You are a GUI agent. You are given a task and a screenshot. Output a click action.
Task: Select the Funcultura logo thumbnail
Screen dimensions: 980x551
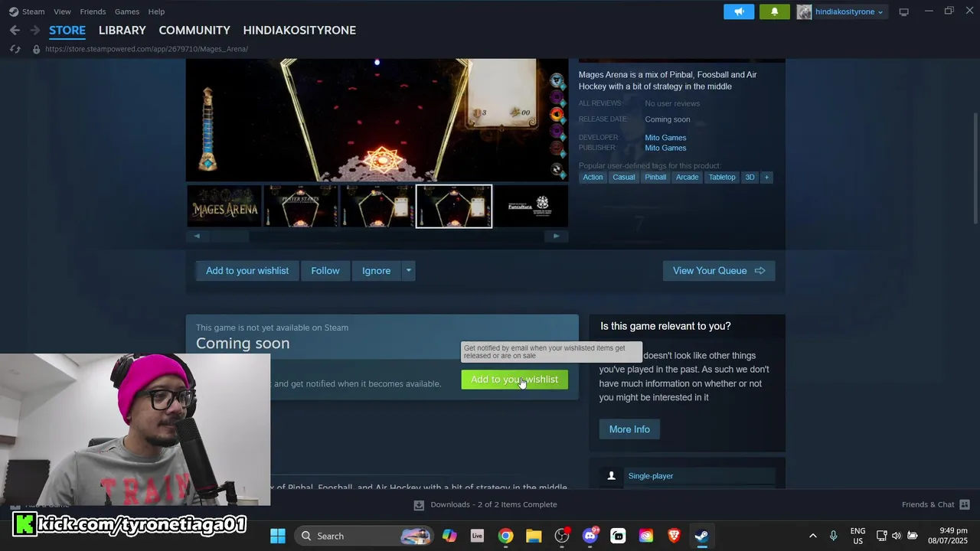531,206
